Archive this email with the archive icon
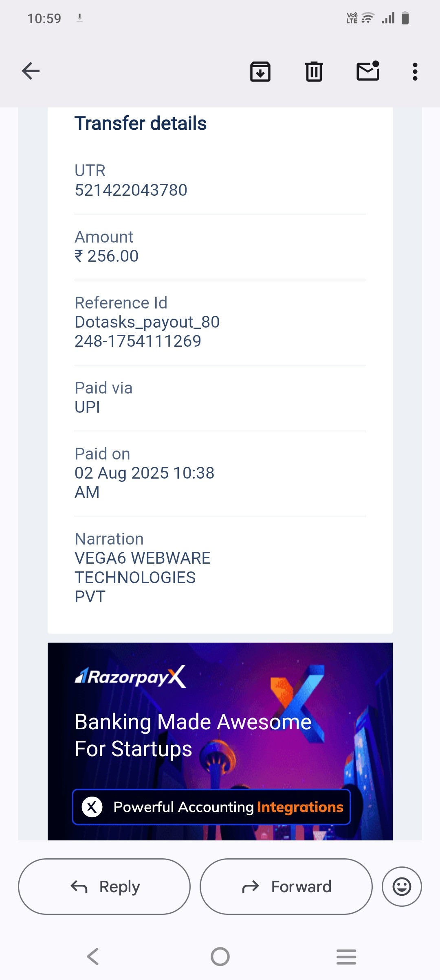440x980 pixels. pyautogui.click(x=260, y=72)
